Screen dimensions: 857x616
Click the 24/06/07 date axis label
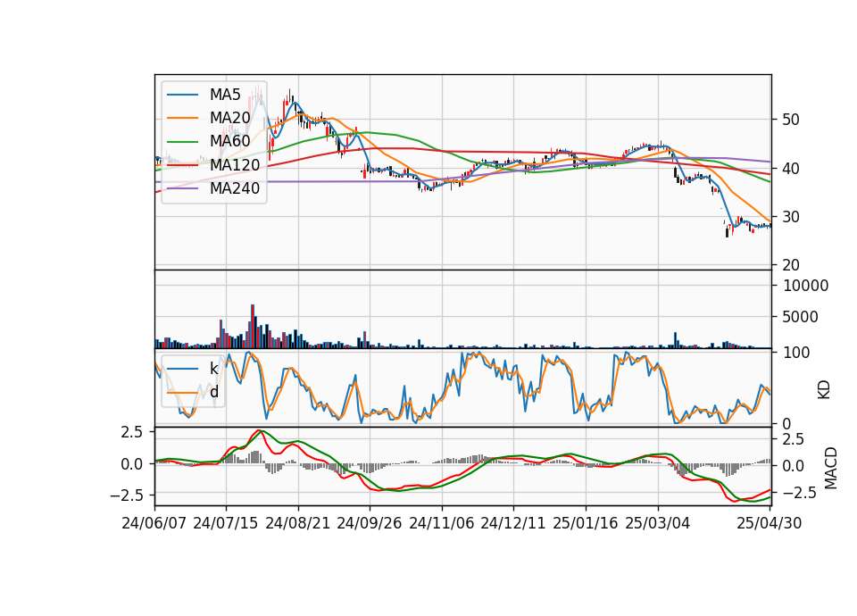(154, 523)
